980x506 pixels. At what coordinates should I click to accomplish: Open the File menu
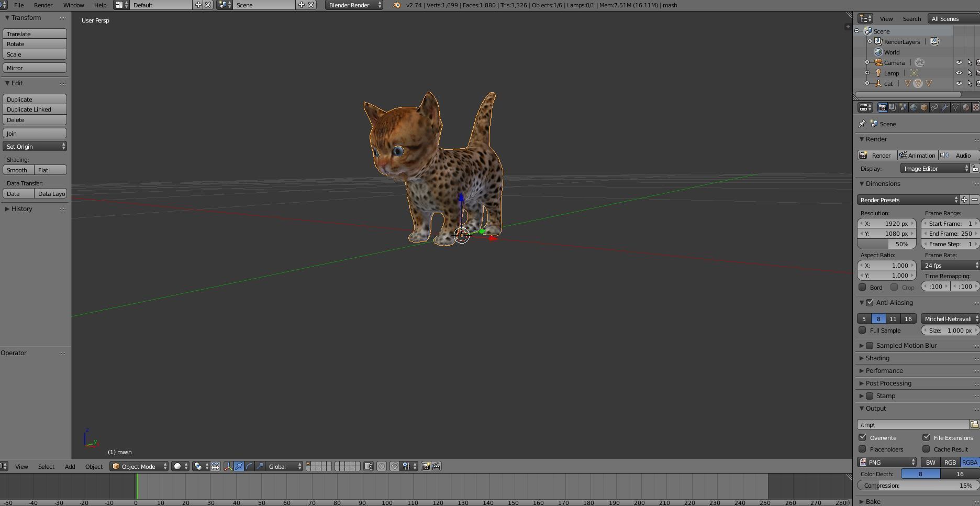coord(18,5)
